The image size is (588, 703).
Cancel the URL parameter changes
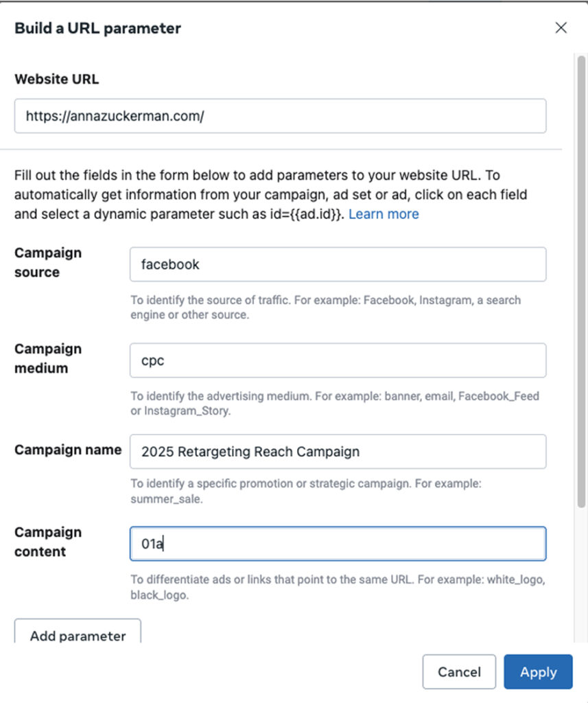(x=459, y=672)
